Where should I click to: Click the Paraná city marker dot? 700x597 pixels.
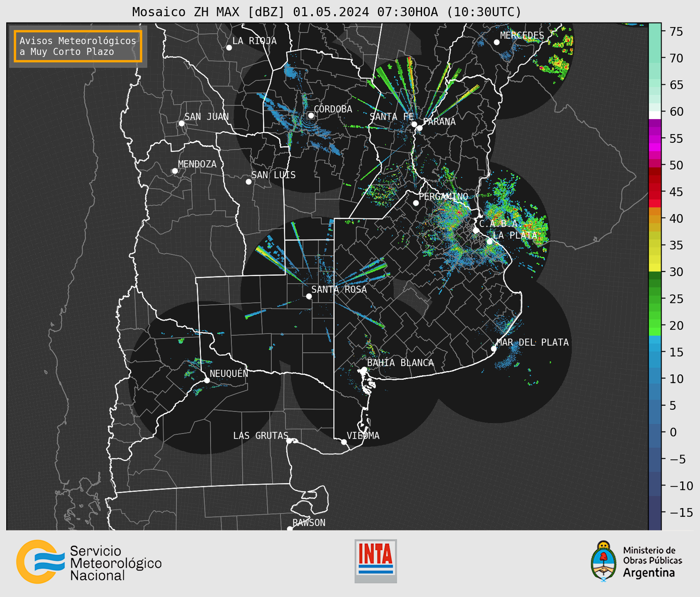click(x=420, y=128)
